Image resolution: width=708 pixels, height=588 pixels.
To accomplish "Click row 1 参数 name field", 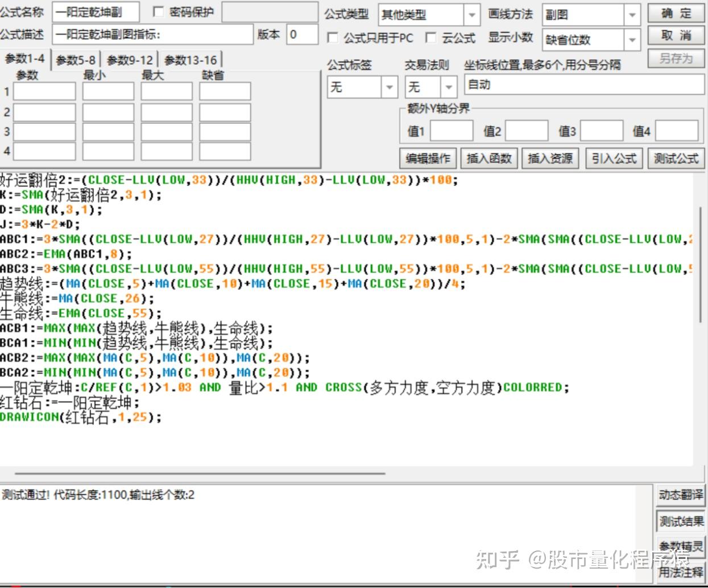I will 44,92.
